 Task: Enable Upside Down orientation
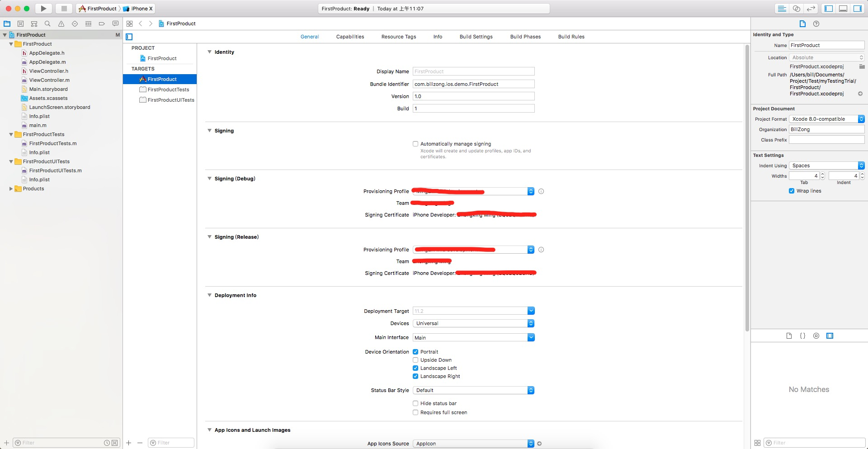415,360
